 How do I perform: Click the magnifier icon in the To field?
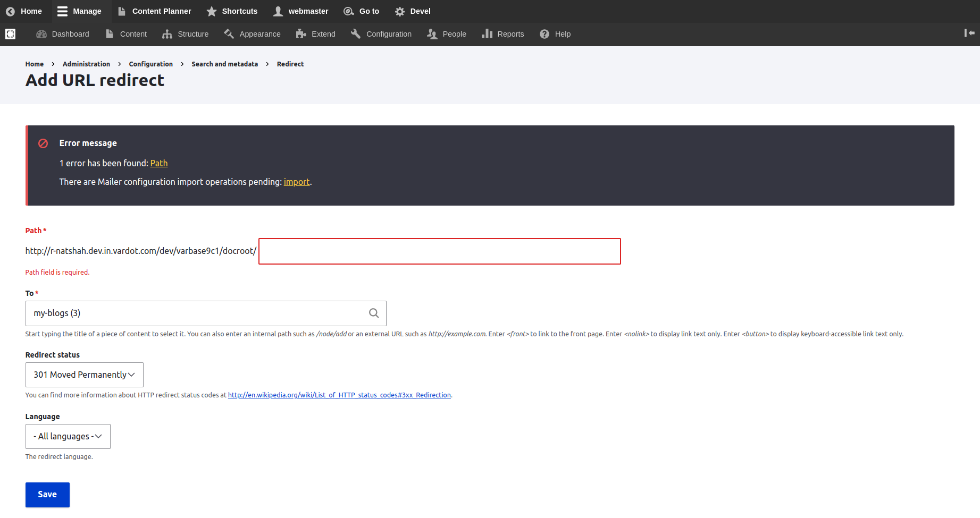373,313
